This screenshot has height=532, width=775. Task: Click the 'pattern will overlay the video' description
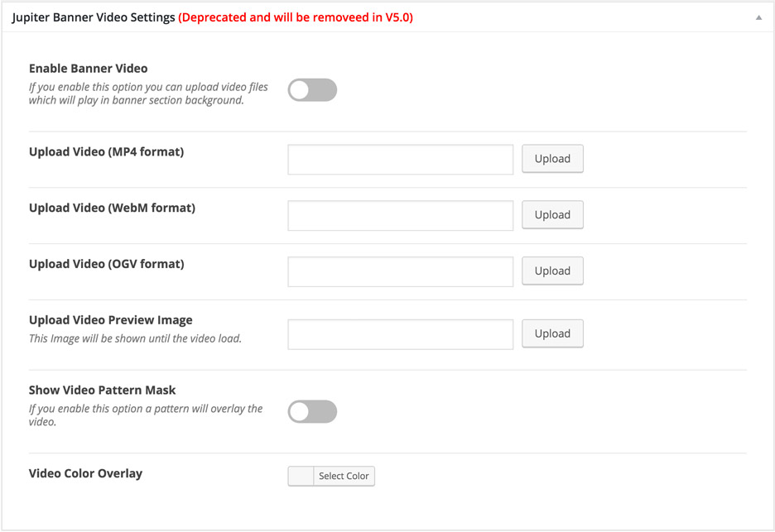146,415
